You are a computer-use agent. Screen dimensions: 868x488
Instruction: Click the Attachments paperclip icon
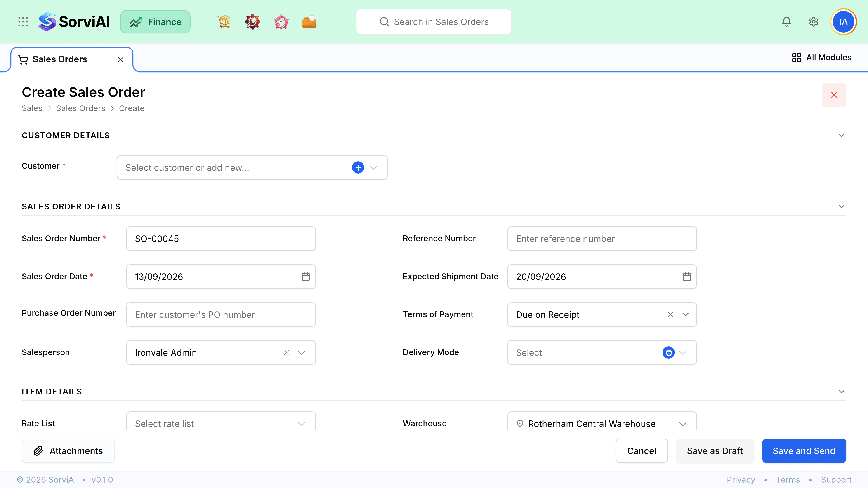pyautogui.click(x=38, y=451)
